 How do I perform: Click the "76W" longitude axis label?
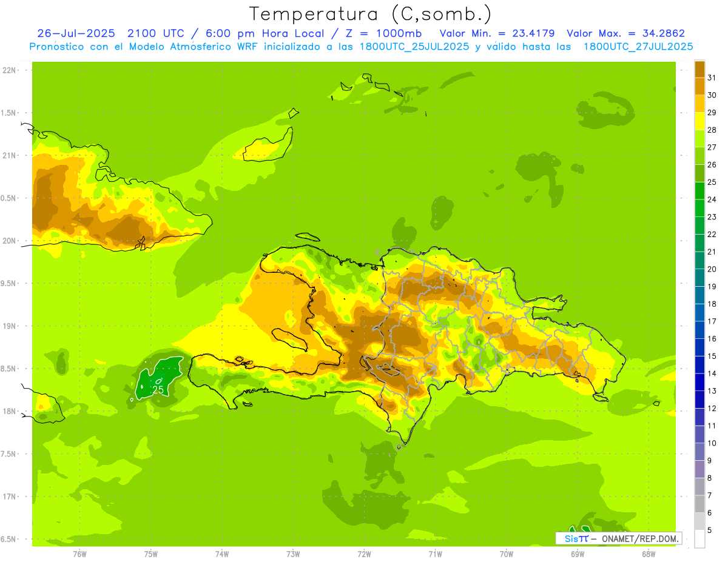79,554
